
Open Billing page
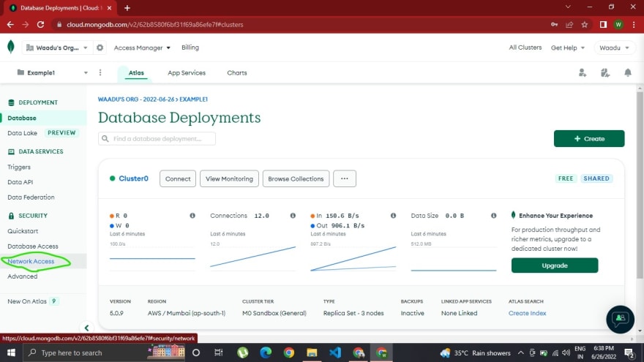(190, 48)
